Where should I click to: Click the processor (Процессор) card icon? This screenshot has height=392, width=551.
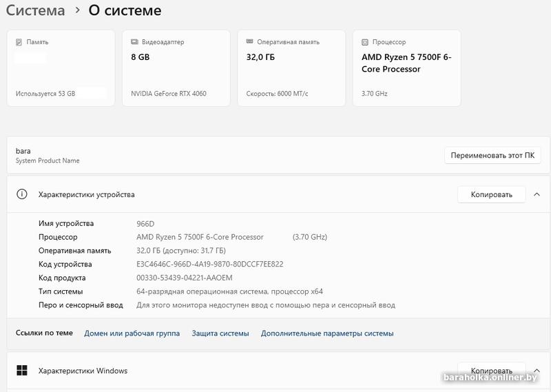tap(365, 42)
